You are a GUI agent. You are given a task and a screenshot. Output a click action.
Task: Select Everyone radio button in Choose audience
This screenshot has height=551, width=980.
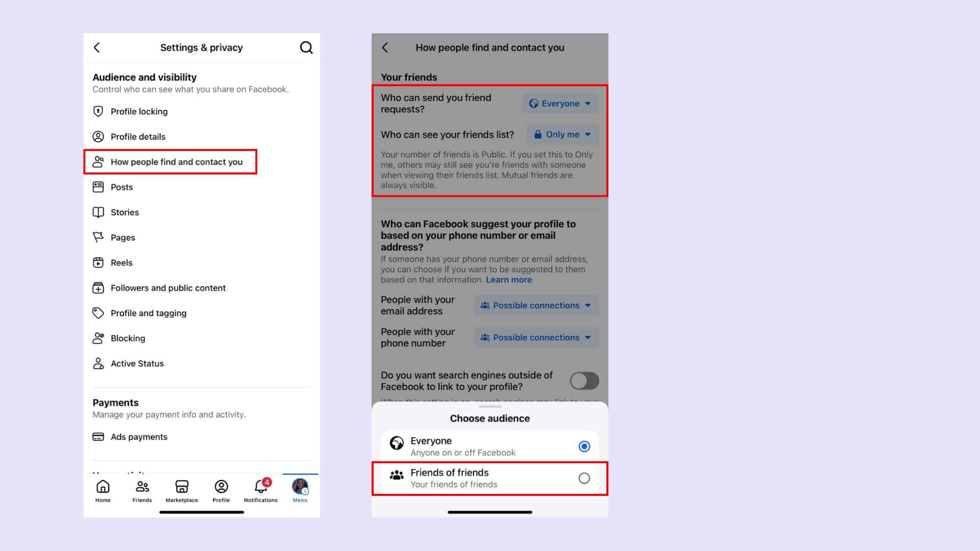pos(584,446)
